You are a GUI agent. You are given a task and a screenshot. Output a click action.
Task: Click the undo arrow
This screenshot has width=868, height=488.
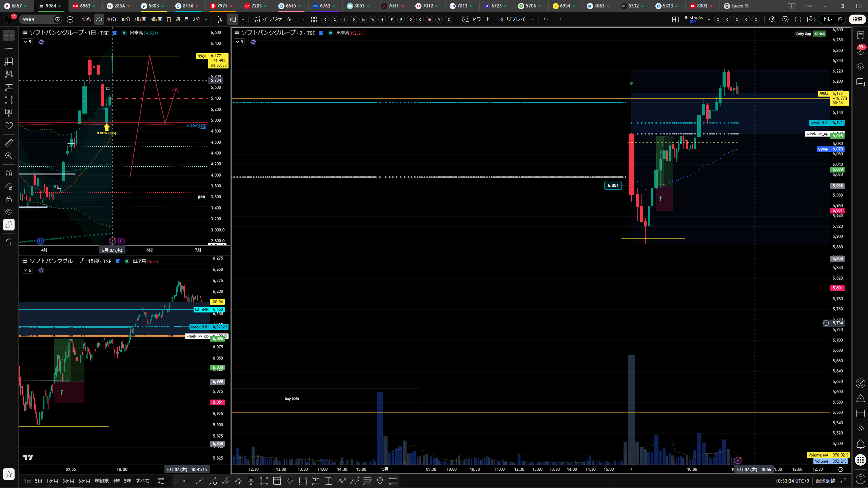546,19
